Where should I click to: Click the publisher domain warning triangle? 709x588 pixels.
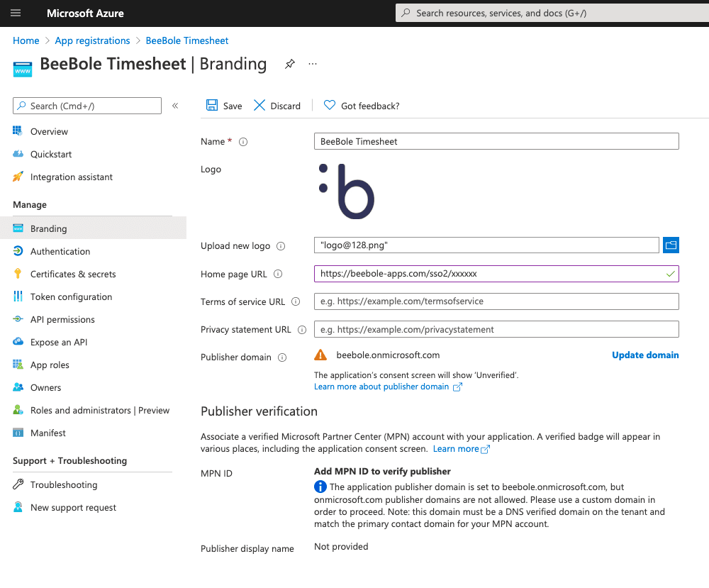(x=320, y=355)
